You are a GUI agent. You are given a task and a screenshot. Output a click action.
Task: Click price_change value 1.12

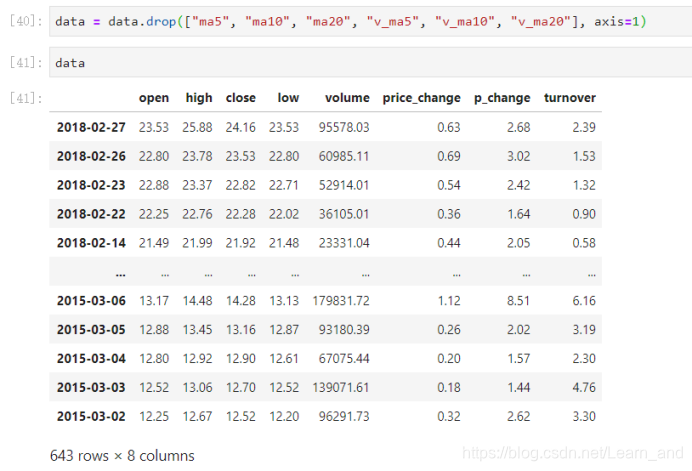(449, 301)
